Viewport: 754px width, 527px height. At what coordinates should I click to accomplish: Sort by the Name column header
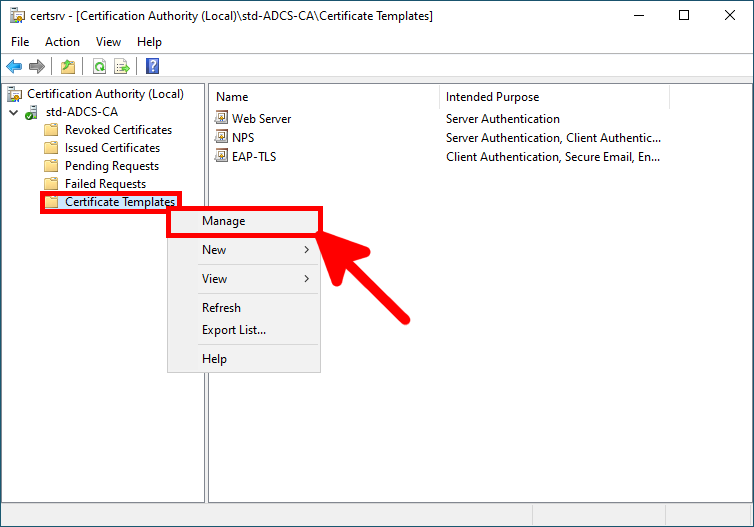tap(325, 97)
